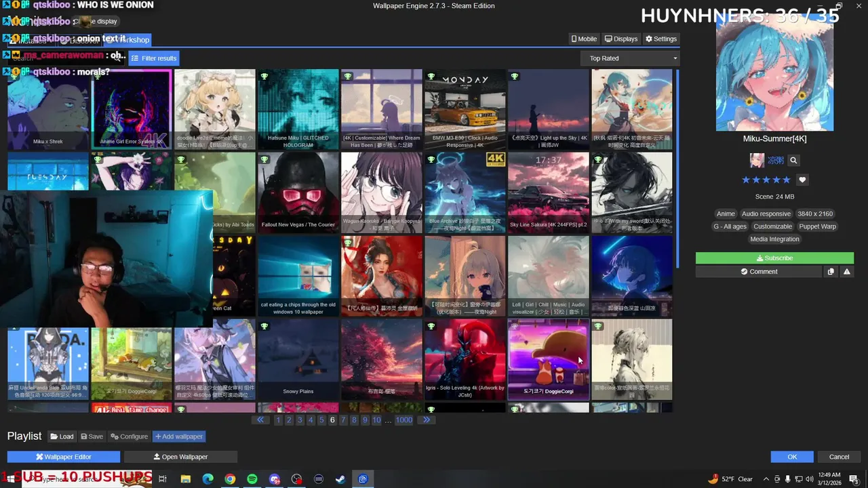Report wallpaper using the warning triangle icon
Viewport: 868px width, 488px height.
point(846,272)
